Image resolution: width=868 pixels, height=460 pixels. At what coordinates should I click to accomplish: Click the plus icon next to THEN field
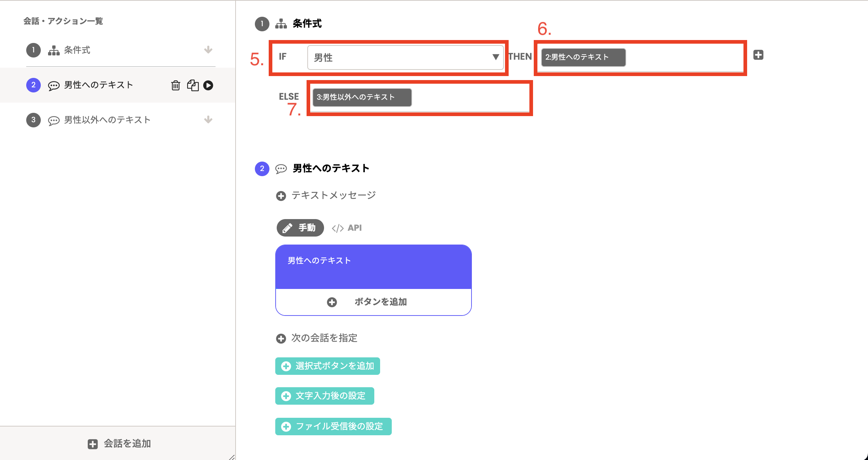758,55
